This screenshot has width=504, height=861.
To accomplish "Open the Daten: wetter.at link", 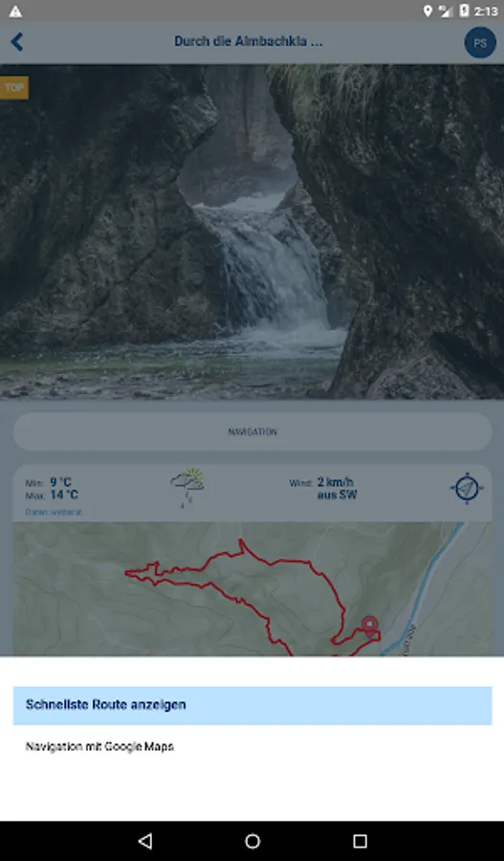I will (x=54, y=512).
